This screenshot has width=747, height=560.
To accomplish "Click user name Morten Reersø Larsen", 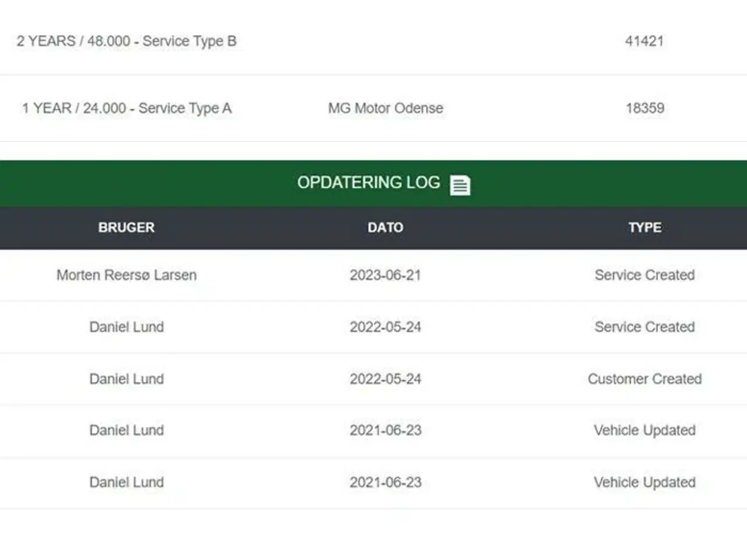I will 127,275.
